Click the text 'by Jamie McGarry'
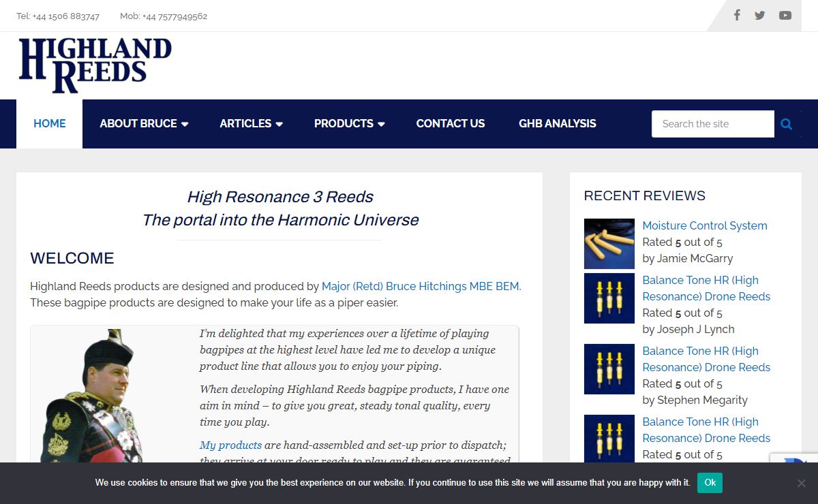The image size is (818, 504). tap(688, 258)
